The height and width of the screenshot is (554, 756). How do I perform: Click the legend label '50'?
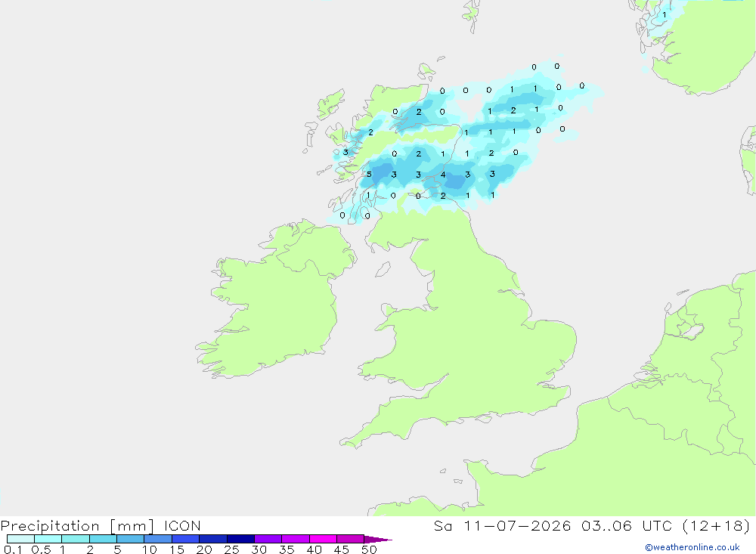pyautogui.click(x=369, y=549)
